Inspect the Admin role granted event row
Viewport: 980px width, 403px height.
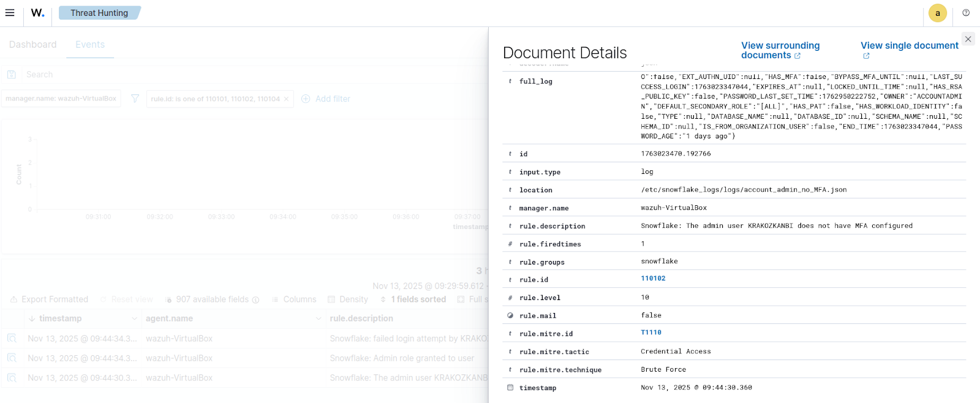point(12,358)
